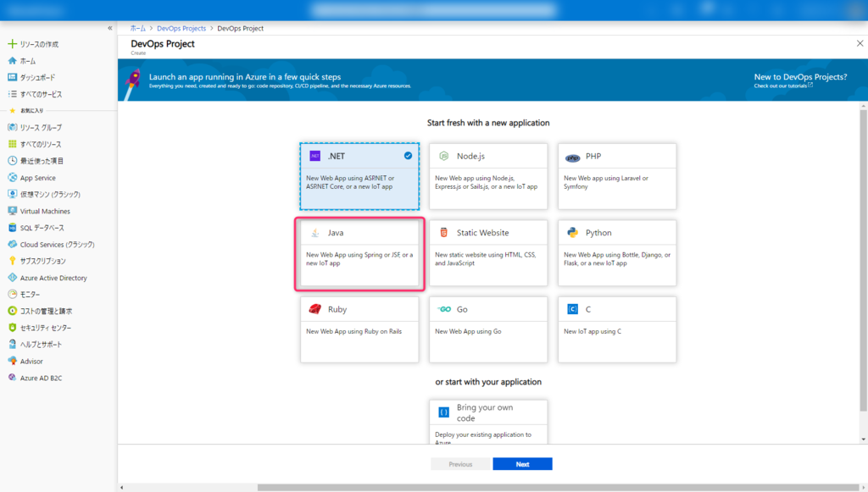Select the Static Website HTML, CSS card
The image size is (868, 492).
[488, 253]
